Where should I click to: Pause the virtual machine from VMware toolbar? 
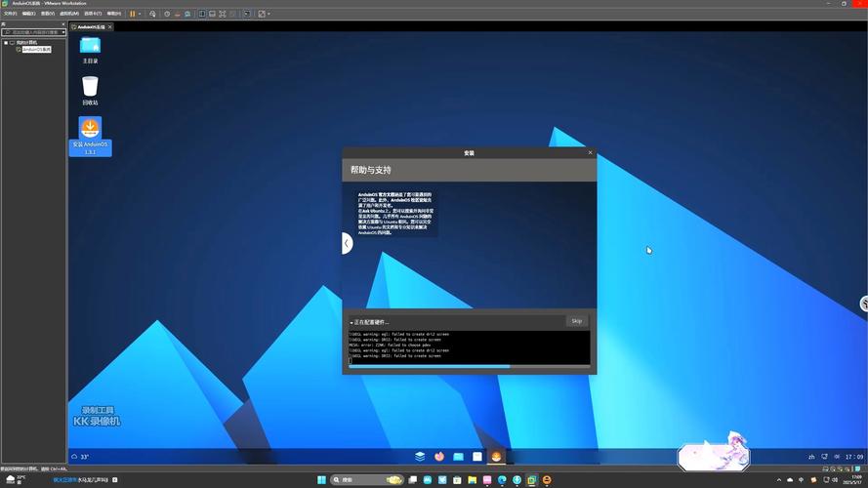pyautogui.click(x=133, y=14)
